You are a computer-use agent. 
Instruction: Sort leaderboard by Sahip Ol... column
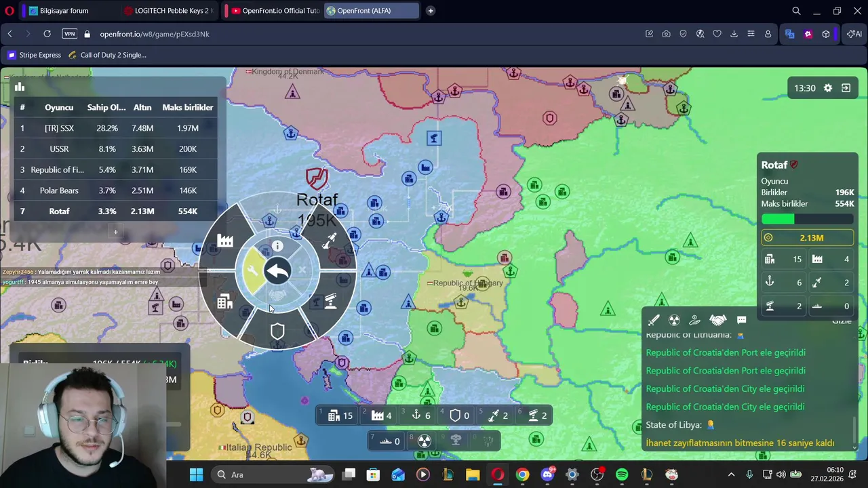[x=106, y=107]
